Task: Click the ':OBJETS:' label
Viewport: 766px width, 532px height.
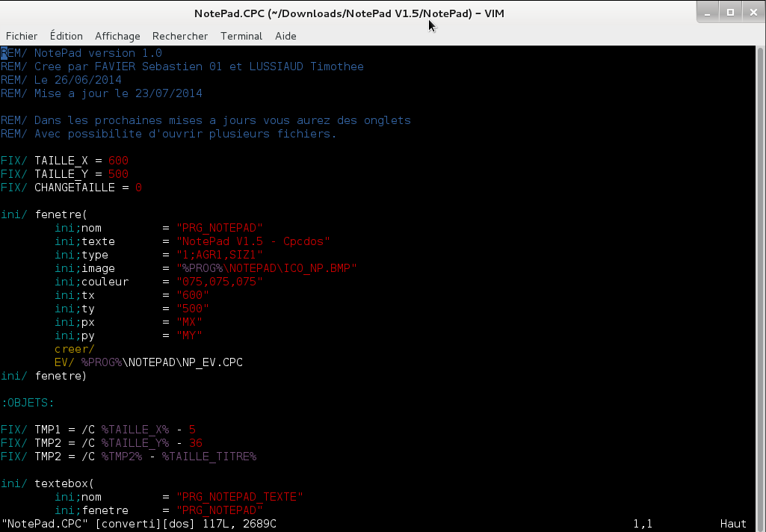Action: coord(28,403)
